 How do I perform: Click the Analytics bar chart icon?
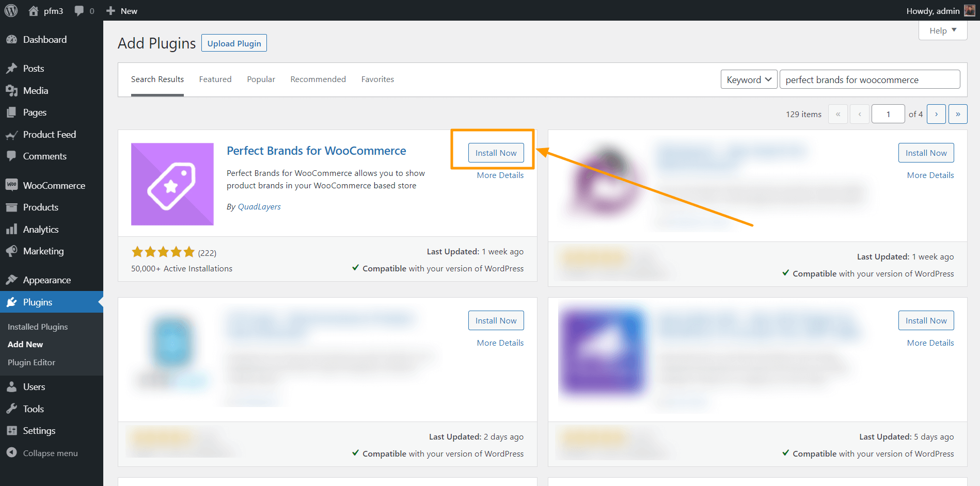click(11, 230)
